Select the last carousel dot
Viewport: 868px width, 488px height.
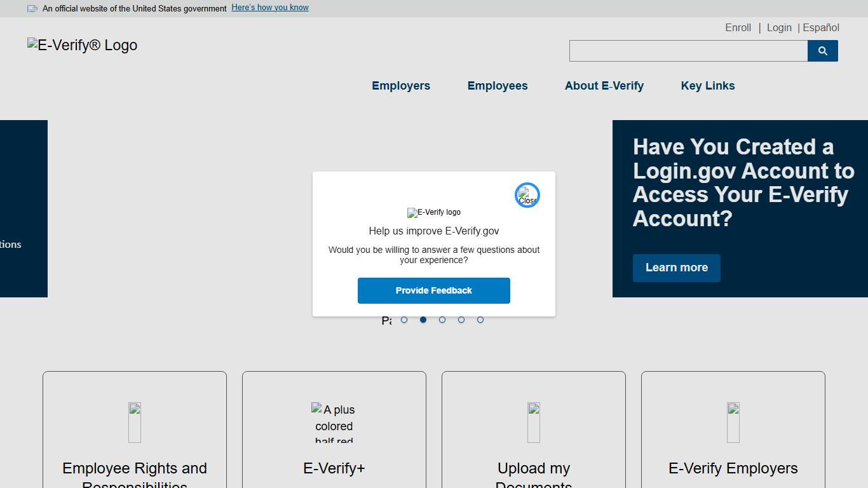(480, 320)
